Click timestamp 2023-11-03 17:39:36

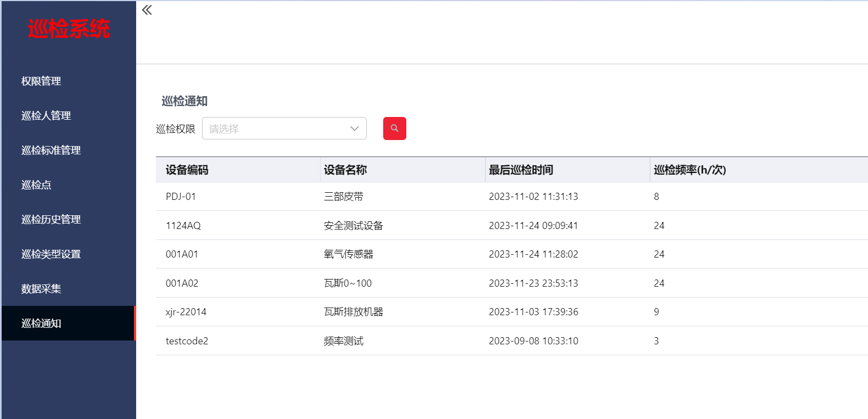[534, 312]
